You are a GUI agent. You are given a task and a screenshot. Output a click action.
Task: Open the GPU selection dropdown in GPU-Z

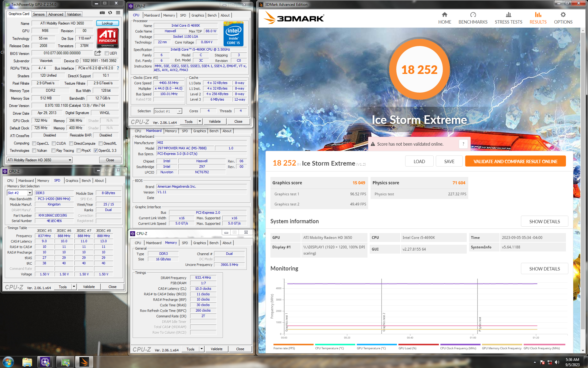tap(40, 160)
